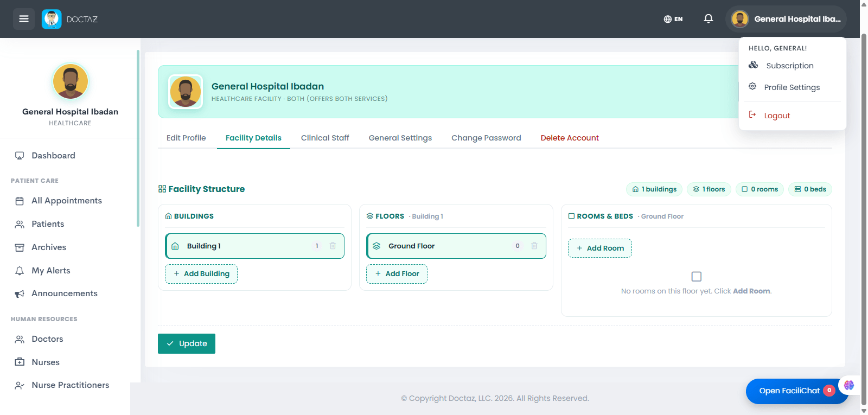
Task: Toggle the hamburger sidebar menu
Action: click(x=24, y=19)
